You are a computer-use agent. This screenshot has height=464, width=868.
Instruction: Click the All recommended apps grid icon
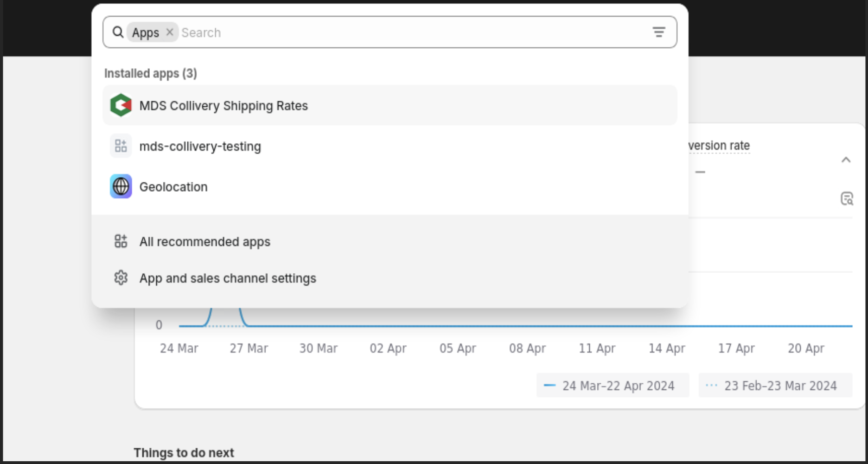[121, 241]
